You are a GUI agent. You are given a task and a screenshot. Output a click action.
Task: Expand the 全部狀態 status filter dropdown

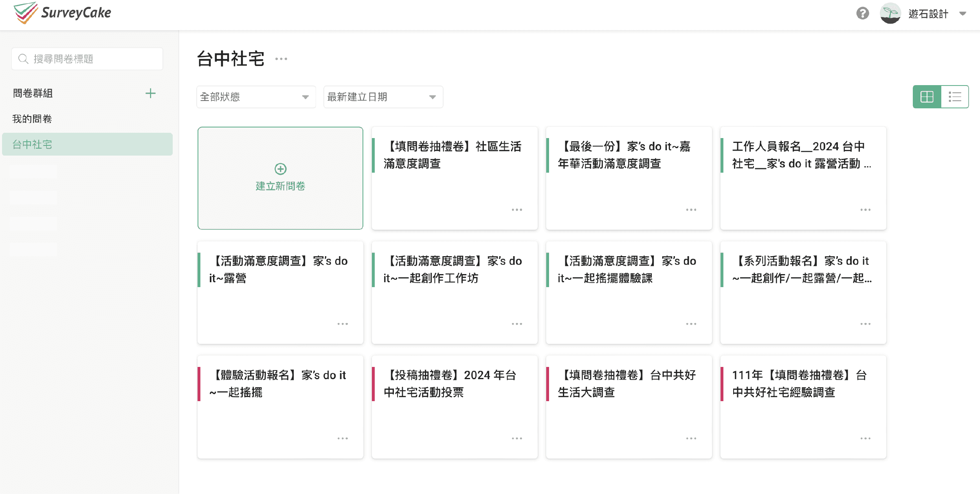coord(256,97)
